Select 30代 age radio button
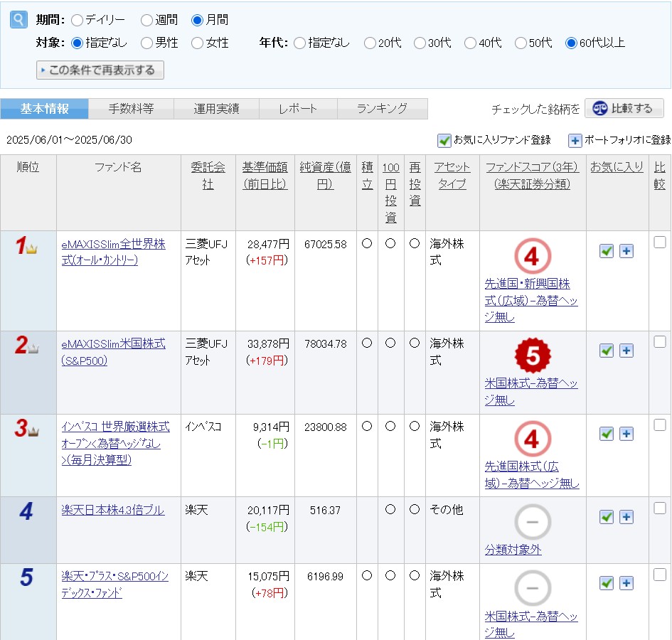The image size is (672, 640). point(420,43)
